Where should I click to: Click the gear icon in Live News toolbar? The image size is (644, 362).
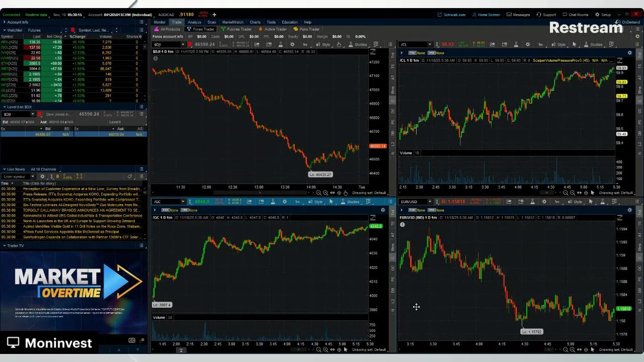(42, 176)
